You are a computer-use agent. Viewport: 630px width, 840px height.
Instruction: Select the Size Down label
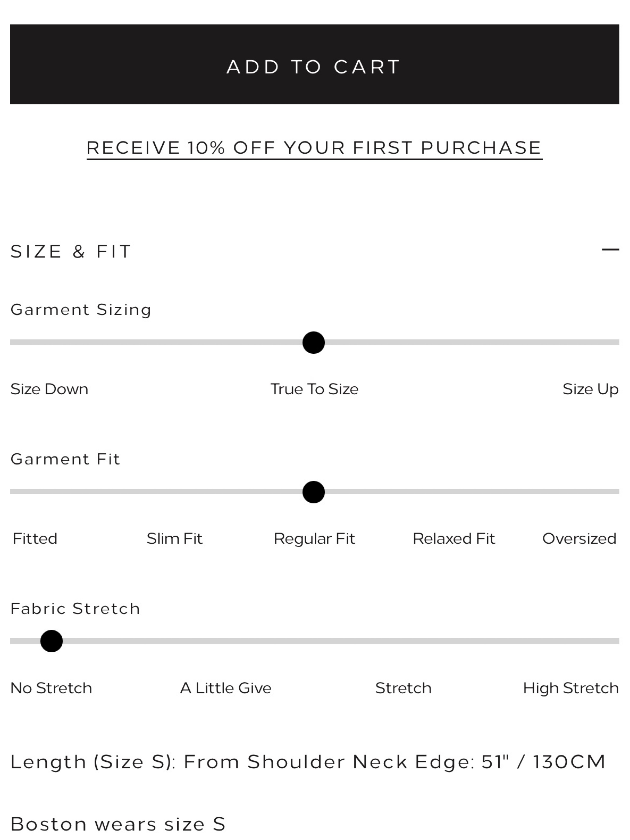tap(49, 389)
